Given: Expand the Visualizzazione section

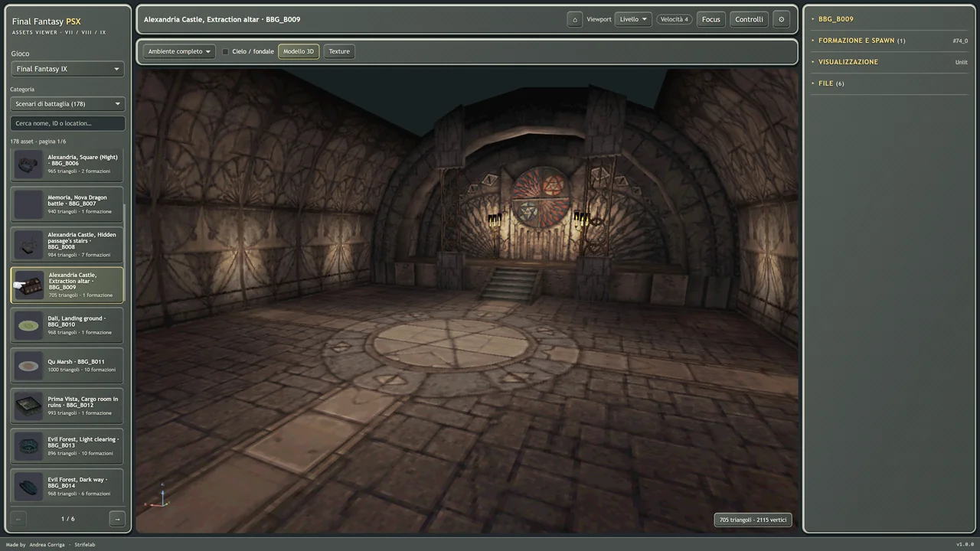Looking at the screenshot, I should point(889,62).
